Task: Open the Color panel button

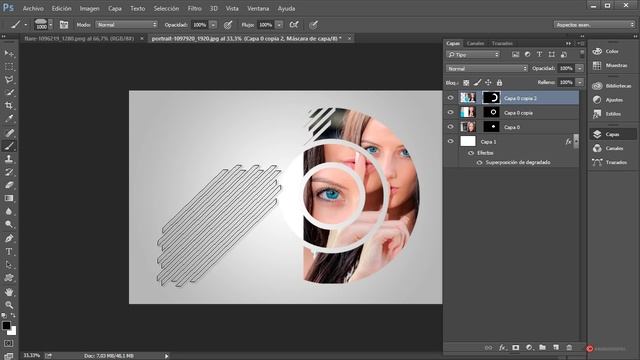Action: click(613, 51)
